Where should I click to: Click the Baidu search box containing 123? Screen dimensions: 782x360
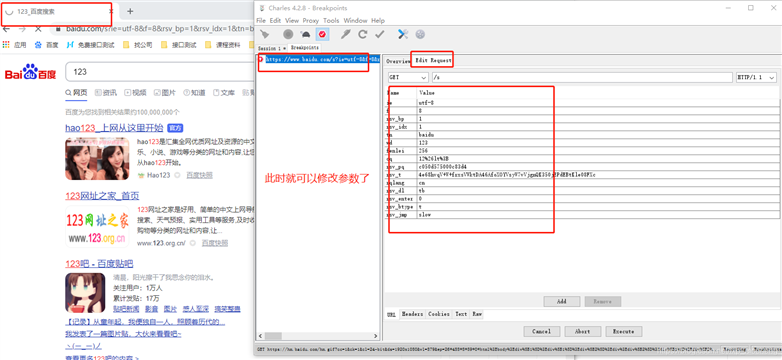coord(160,72)
